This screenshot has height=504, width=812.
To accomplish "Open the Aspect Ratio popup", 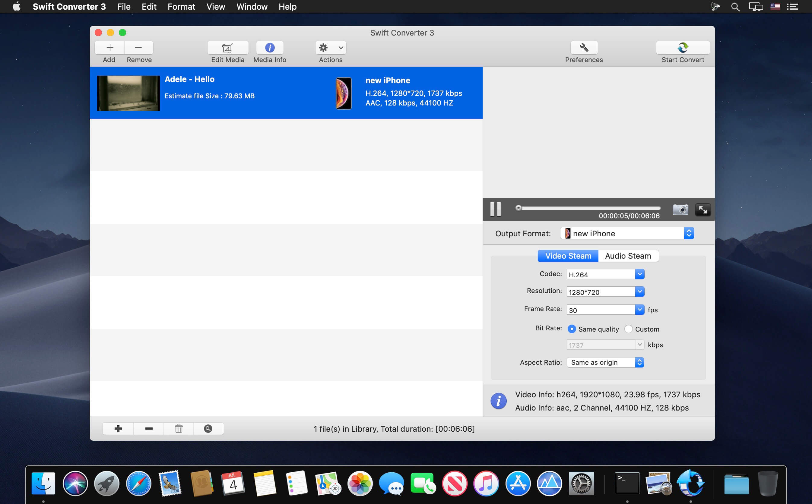I will coord(605,362).
